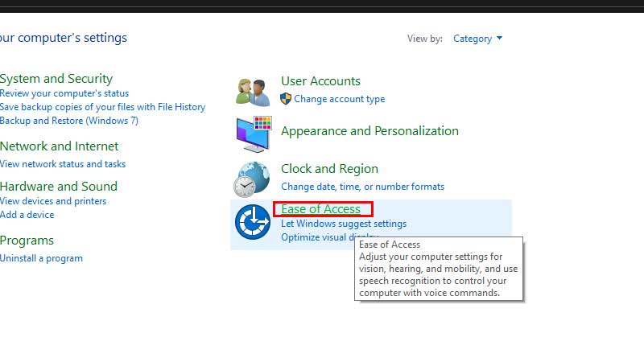The width and height of the screenshot is (644, 362).
Task: Open the User Accounts heading
Action: pos(320,81)
